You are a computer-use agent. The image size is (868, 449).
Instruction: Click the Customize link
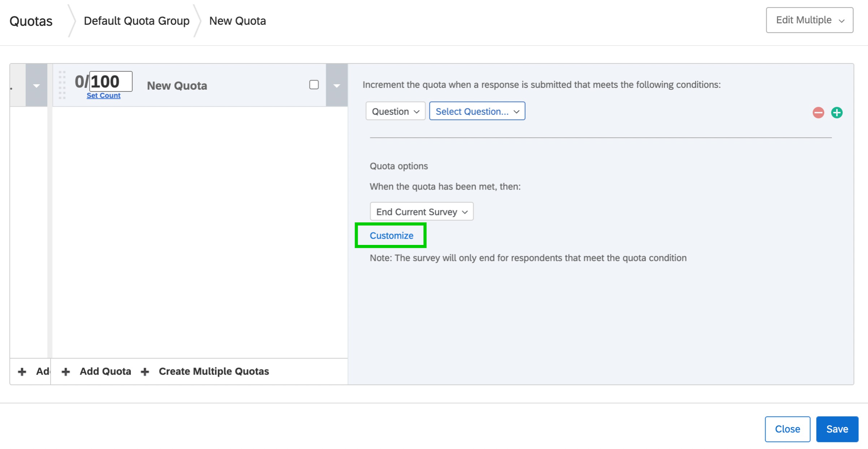[391, 235]
